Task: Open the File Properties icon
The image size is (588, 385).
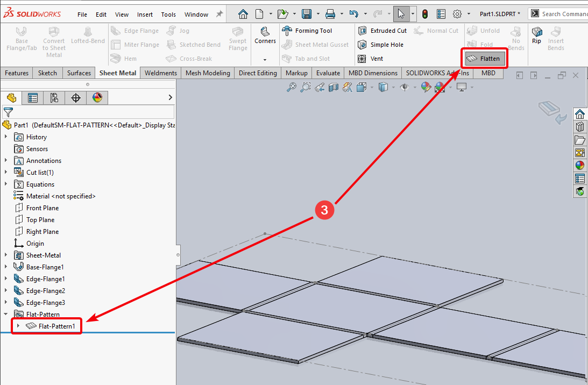Action: (441, 14)
